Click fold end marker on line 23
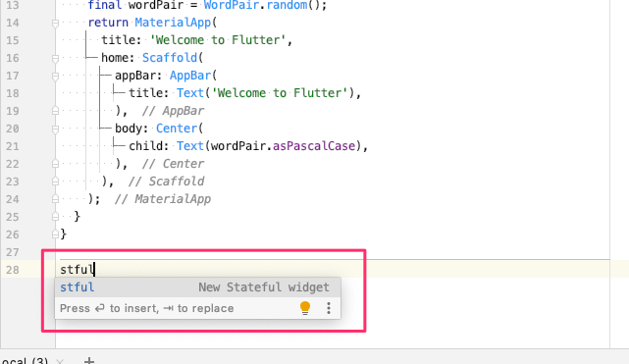Image resolution: width=629 pixels, height=364 pixels. click(x=55, y=182)
